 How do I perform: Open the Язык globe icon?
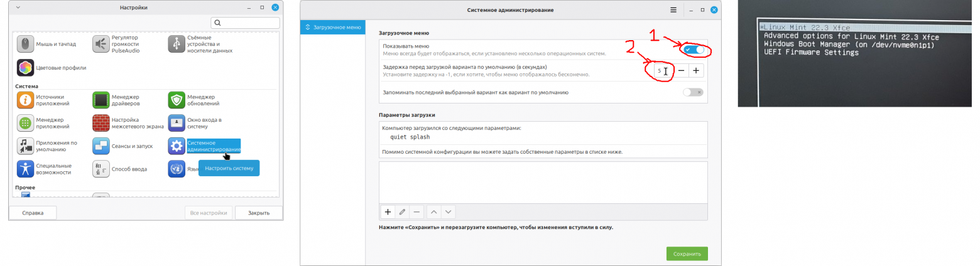(176, 169)
